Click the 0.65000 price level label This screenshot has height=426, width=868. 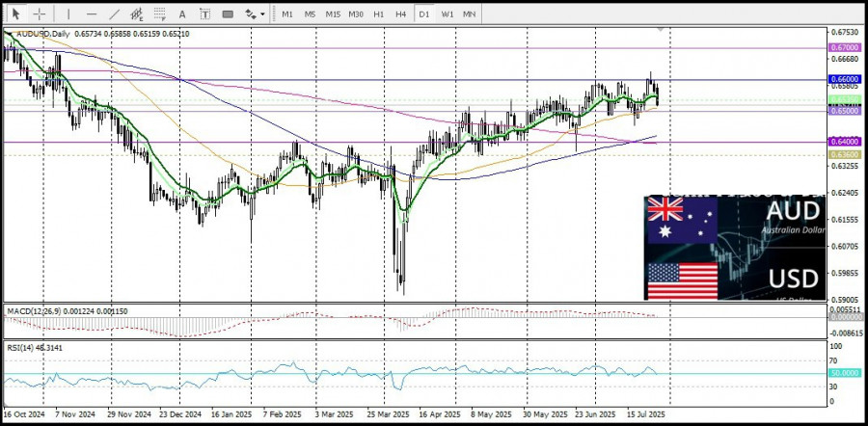(x=845, y=111)
